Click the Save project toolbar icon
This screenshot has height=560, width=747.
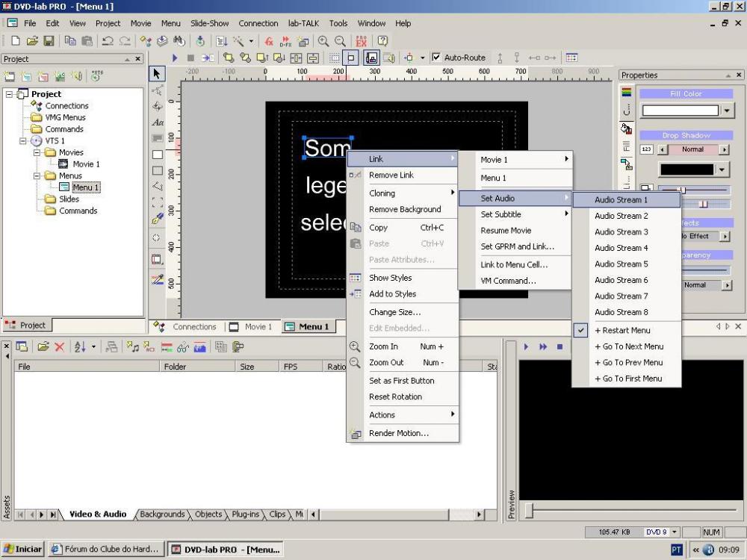click(x=49, y=42)
